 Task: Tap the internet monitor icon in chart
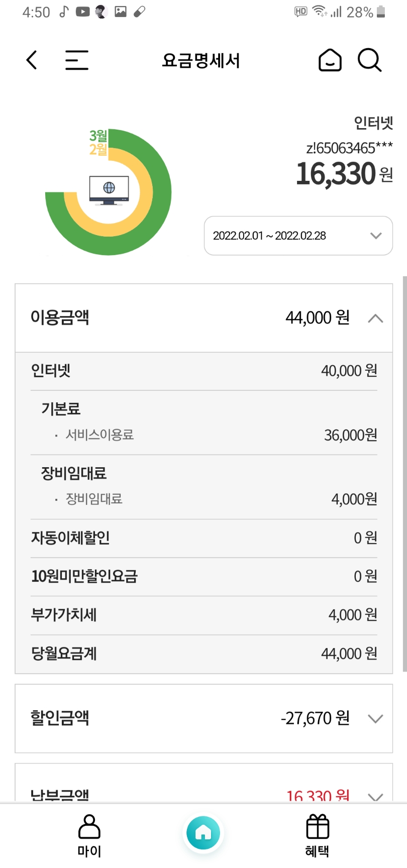pyautogui.click(x=109, y=190)
